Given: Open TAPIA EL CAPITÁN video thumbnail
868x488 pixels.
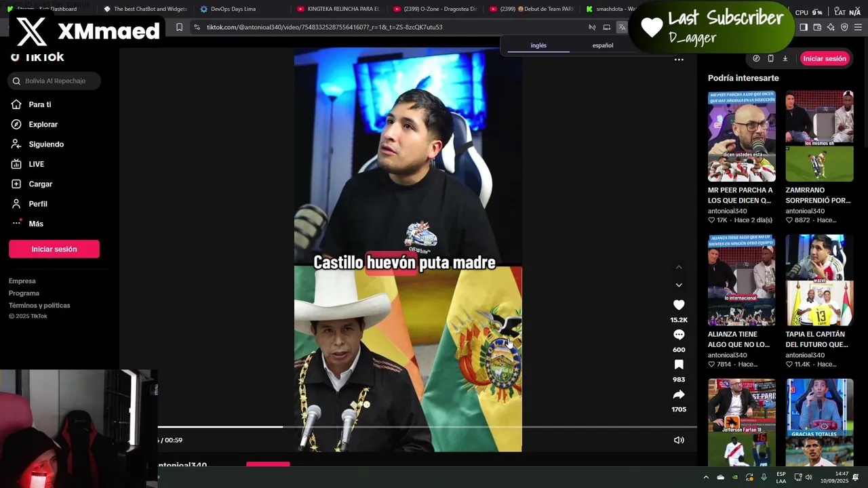Looking at the screenshot, I should pyautogui.click(x=819, y=280).
